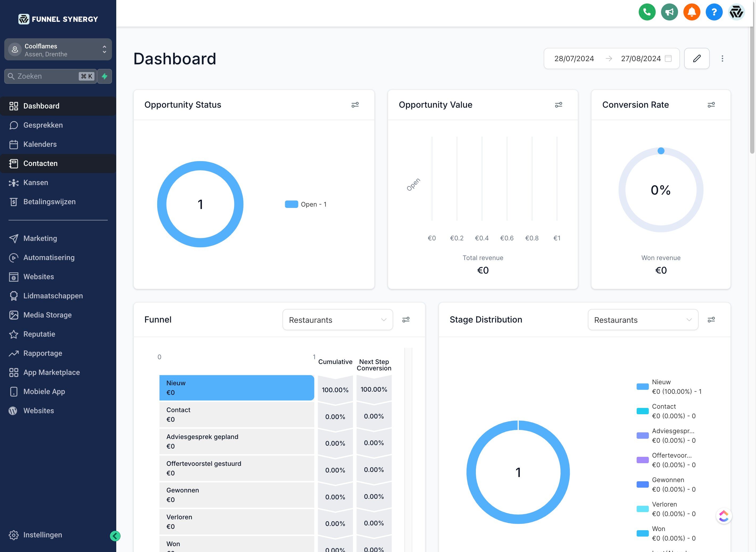Image resolution: width=756 pixels, height=552 pixels.
Task: Toggle the Open legend in Opportunity Status
Action: tap(305, 204)
